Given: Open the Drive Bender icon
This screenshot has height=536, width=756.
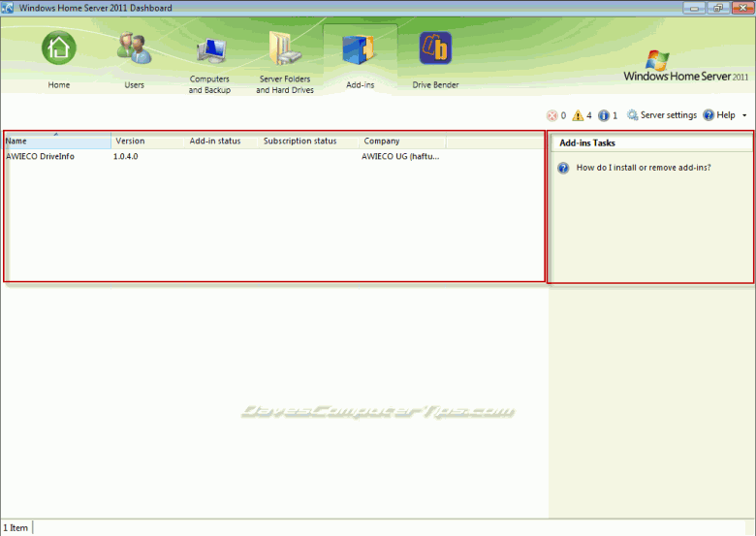Looking at the screenshot, I should 435,48.
